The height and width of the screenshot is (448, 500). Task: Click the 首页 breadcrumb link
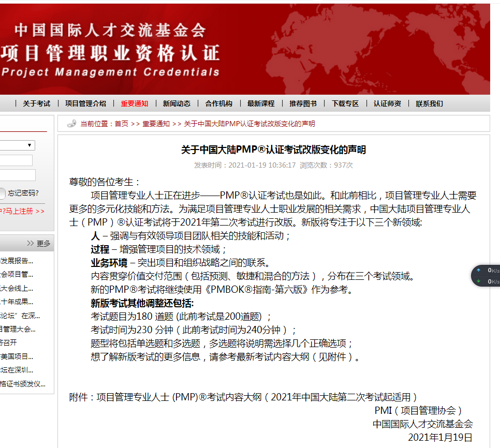[122, 124]
